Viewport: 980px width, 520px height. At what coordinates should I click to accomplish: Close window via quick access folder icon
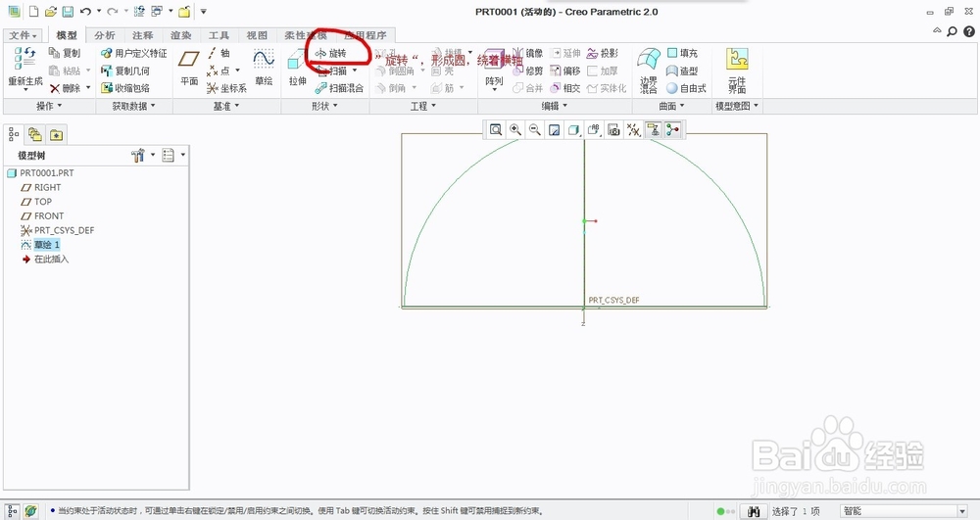(184, 11)
